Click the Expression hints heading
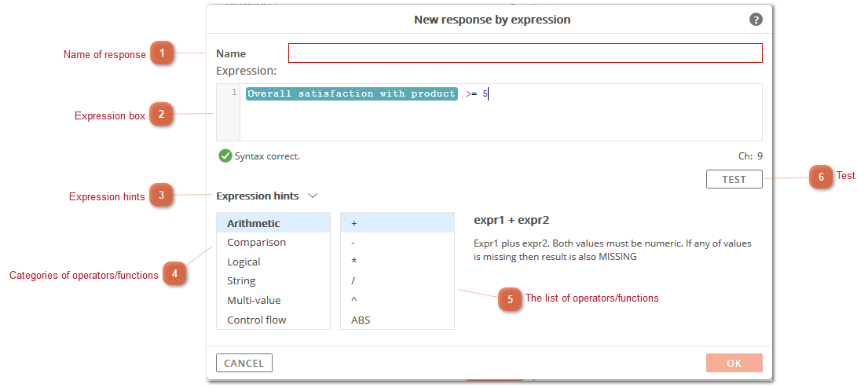Viewport: 868px width, 388px height. [258, 196]
